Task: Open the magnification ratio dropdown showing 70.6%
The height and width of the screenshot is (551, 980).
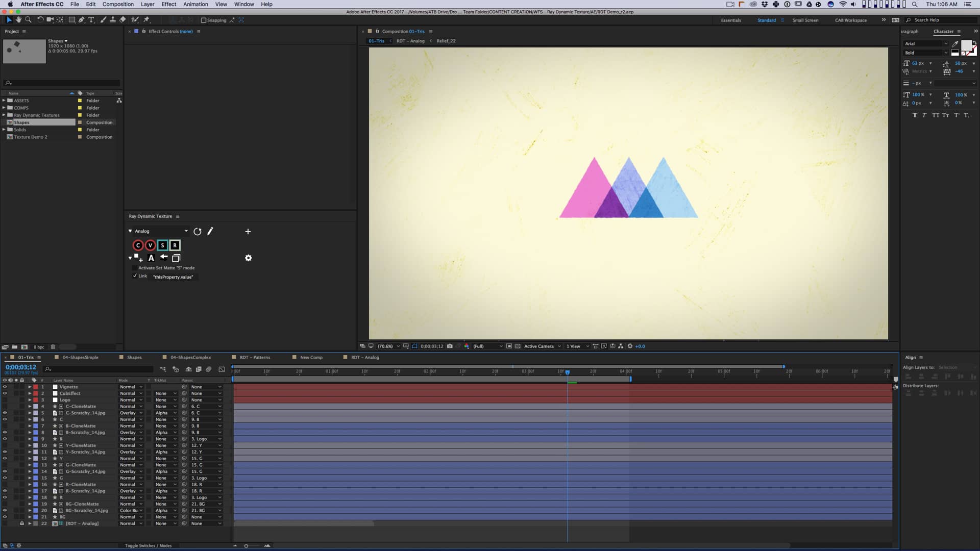Action: tap(388, 346)
